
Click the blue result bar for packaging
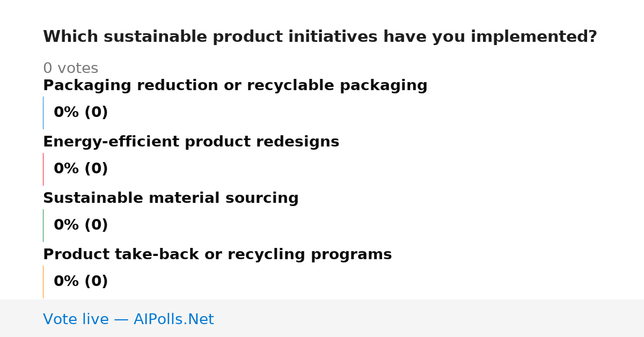(43, 113)
